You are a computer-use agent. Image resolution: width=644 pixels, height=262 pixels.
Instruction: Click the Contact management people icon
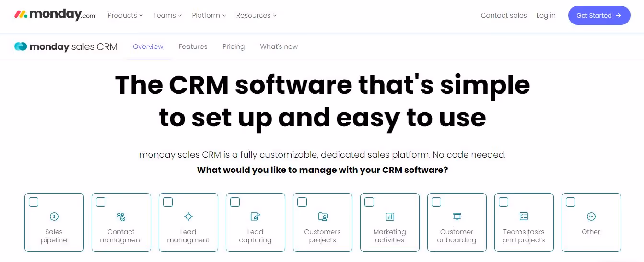[x=121, y=216]
